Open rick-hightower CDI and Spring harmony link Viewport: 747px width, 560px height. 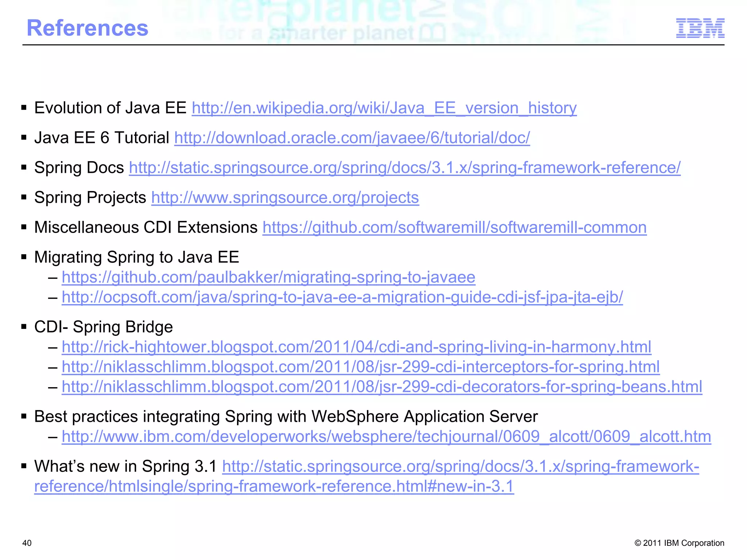(x=356, y=347)
